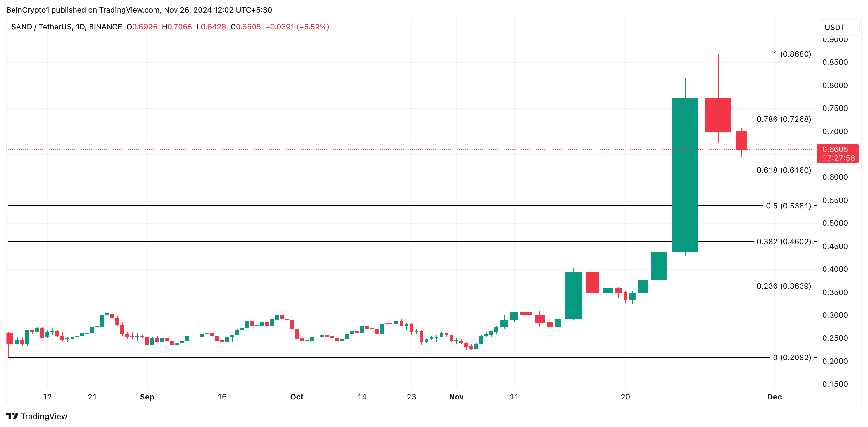Click the change value −0.0391 (−5.59%)
868x427 pixels.
pos(297,27)
